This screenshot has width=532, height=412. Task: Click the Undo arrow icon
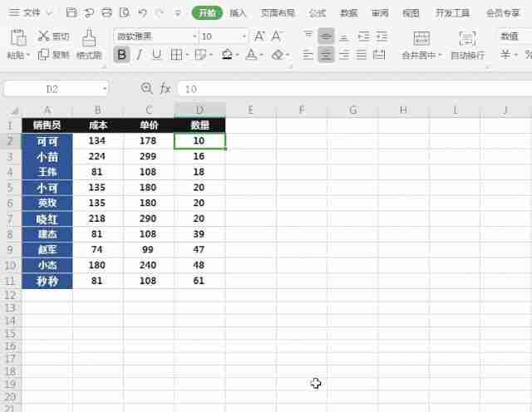pyautogui.click(x=142, y=13)
